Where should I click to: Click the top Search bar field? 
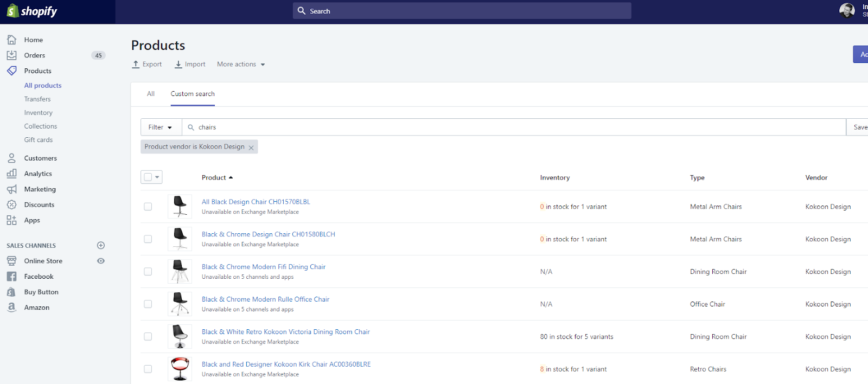462,11
